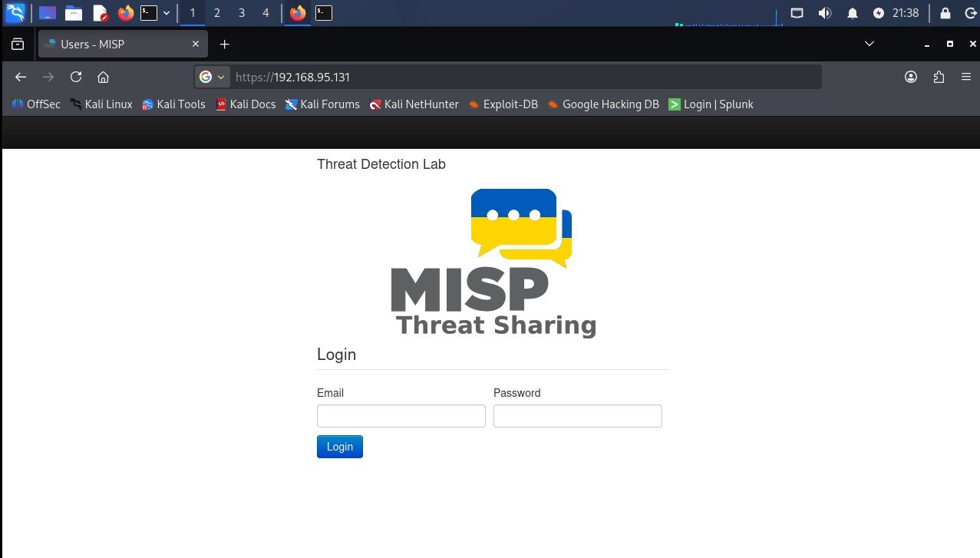The height and width of the screenshot is (558, 980).
Task: Open the Firefox account icon
Action: [911, 77]
